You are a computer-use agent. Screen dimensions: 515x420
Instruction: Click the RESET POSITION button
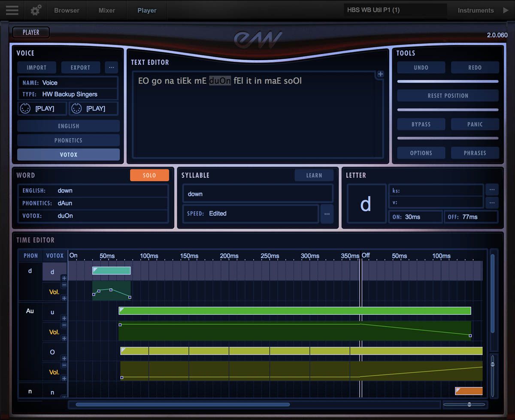tap(448, 96)
